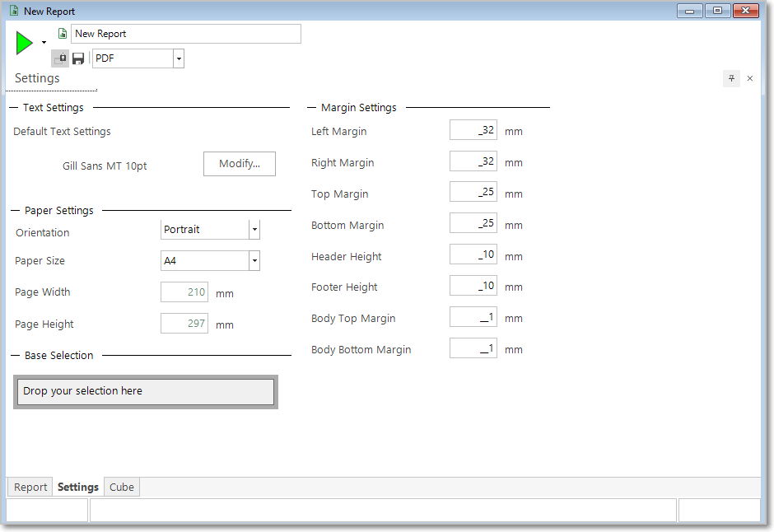Edit the Top Margin value
The image size is (774, 532).
[473, 192]
